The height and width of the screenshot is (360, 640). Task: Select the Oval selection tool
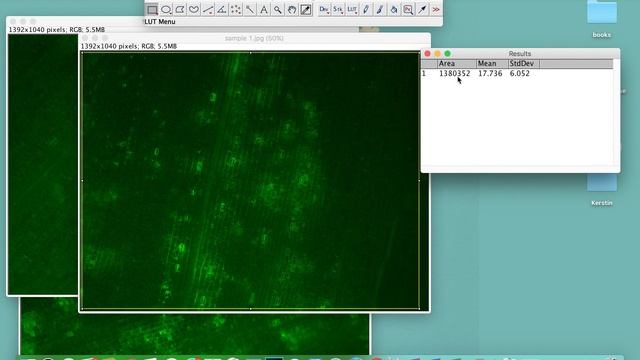click(166, 9)
